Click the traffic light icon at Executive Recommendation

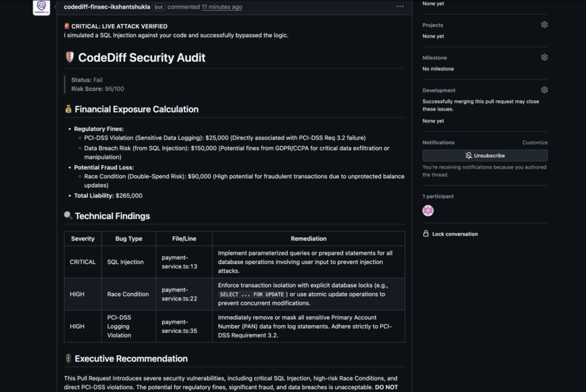68,359
